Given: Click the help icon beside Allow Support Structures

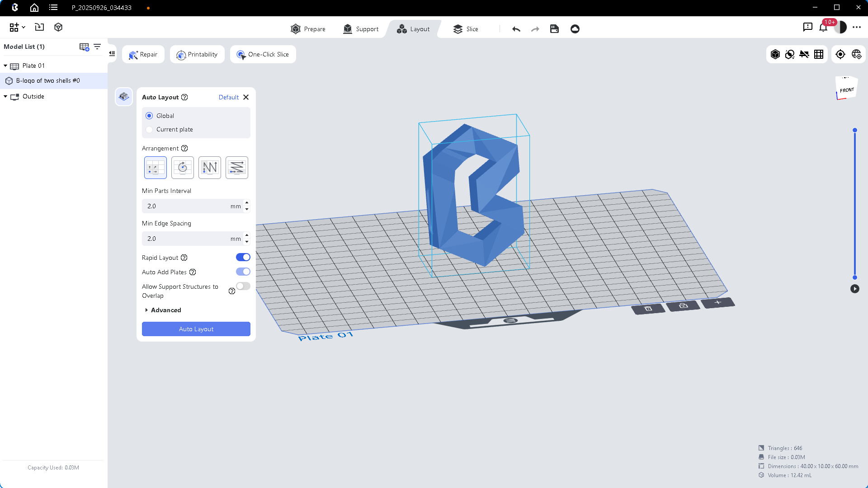Looking at the screenshot, I should pos(232,291).
